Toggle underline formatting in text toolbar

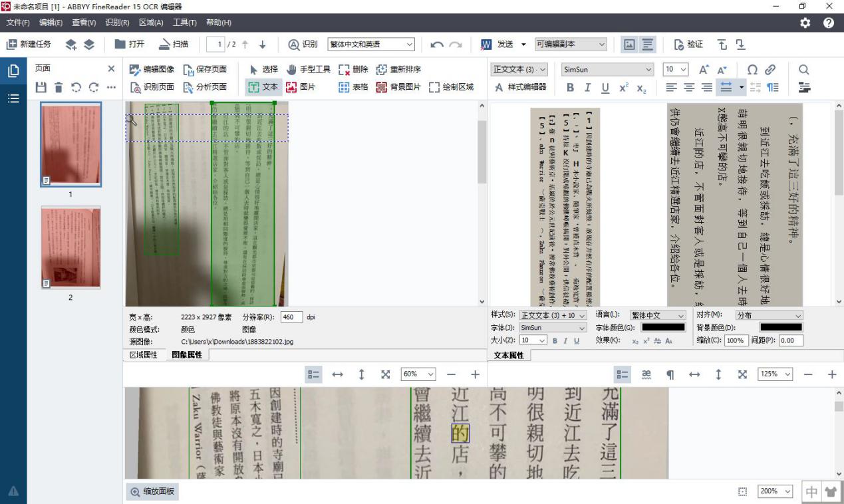[x=605, y=87]
